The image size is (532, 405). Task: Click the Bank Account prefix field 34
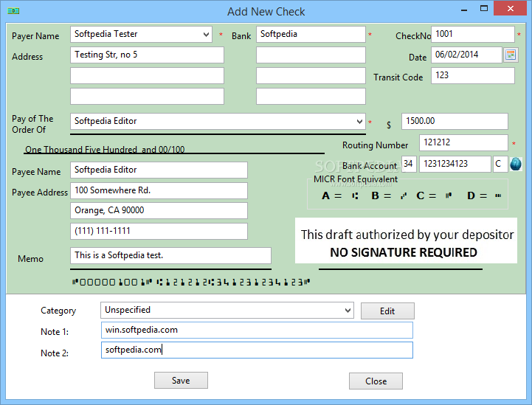(x=409, y=165)
